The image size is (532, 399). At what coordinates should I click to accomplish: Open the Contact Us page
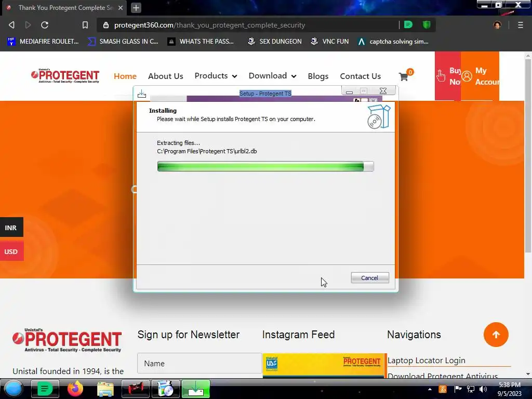point(361,76)
